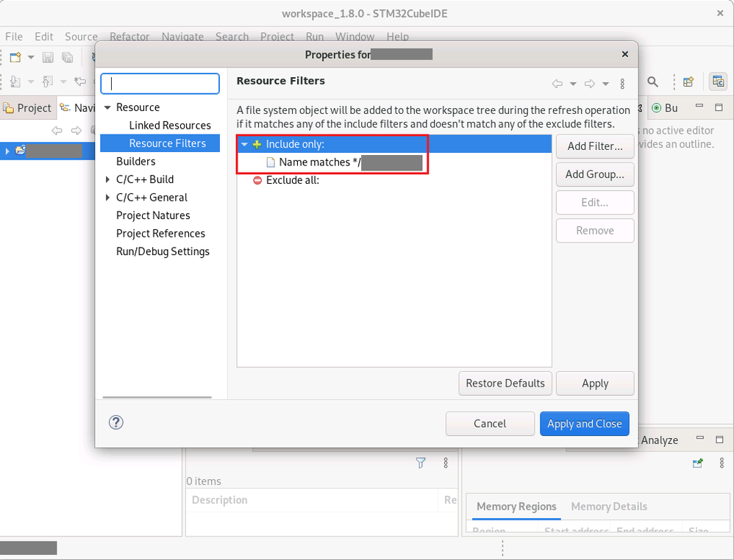The width and height of the screenshot is (734, 560).
Task: Click the horizontal scrollbar under the properties tree
Action: point(157,397)
